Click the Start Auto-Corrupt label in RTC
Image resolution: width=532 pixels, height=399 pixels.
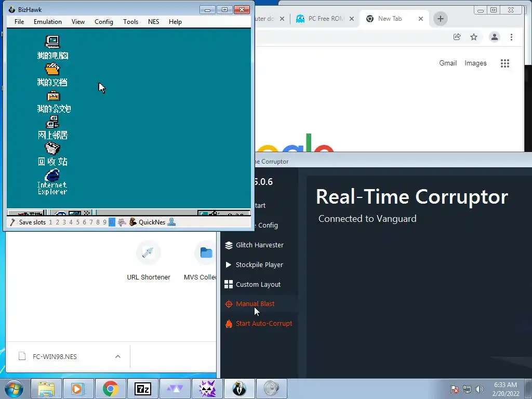tap(264, 324)
